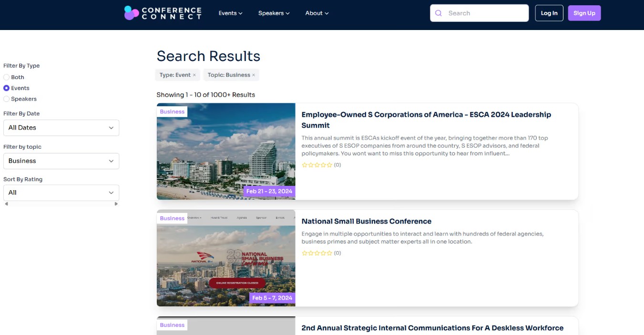Click the sidebar scroll right arrow
The image size is (644, 335).
(x=116, y=204)
